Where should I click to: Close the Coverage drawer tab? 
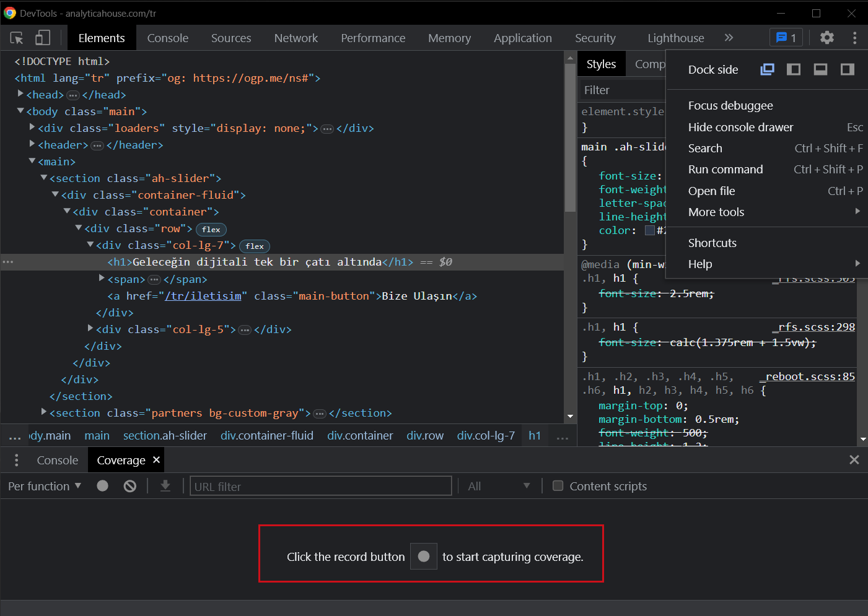point(156,459)
